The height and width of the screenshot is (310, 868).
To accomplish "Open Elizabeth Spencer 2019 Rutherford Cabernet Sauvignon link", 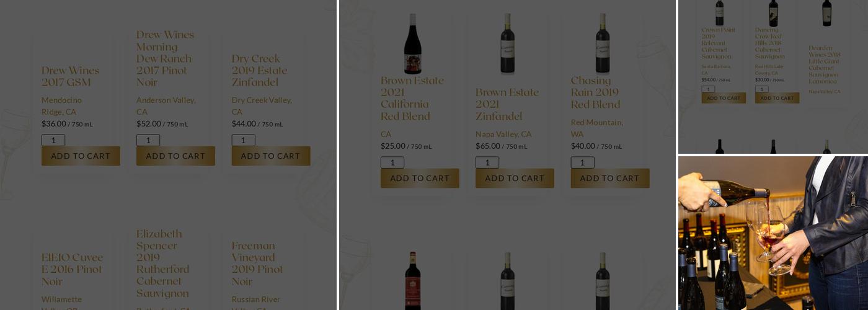I will tap(162, 263).
